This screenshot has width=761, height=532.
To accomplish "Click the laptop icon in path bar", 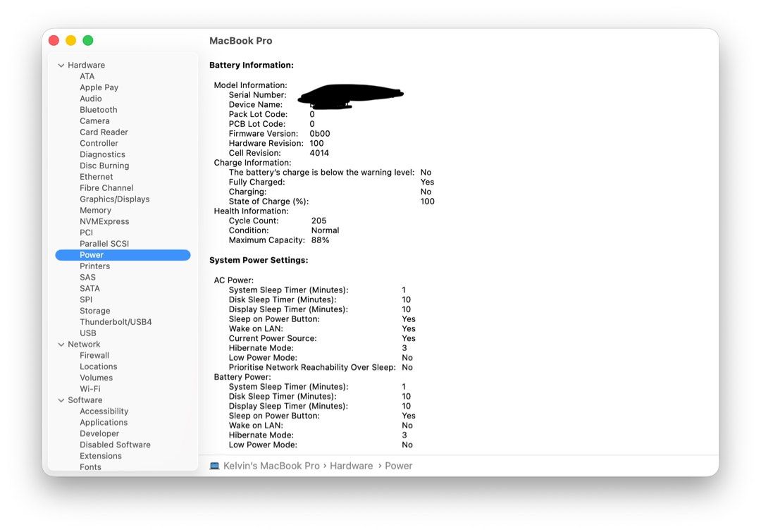I will 214,466.
